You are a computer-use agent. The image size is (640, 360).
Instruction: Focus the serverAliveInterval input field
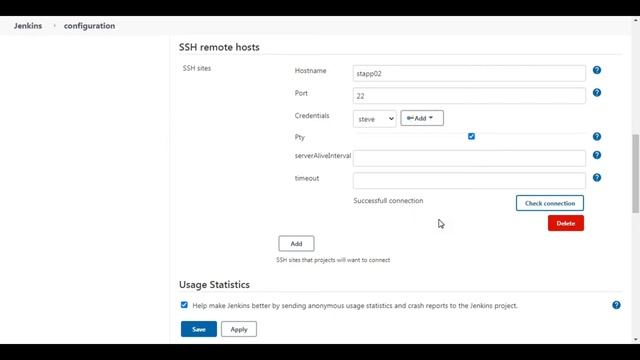click(469, 158)
